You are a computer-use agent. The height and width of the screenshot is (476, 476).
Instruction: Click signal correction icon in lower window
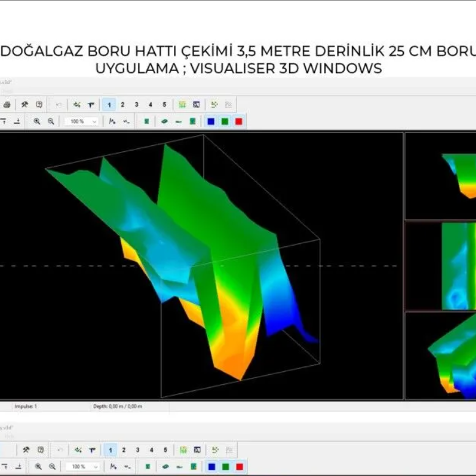click(x=92, y=450)
